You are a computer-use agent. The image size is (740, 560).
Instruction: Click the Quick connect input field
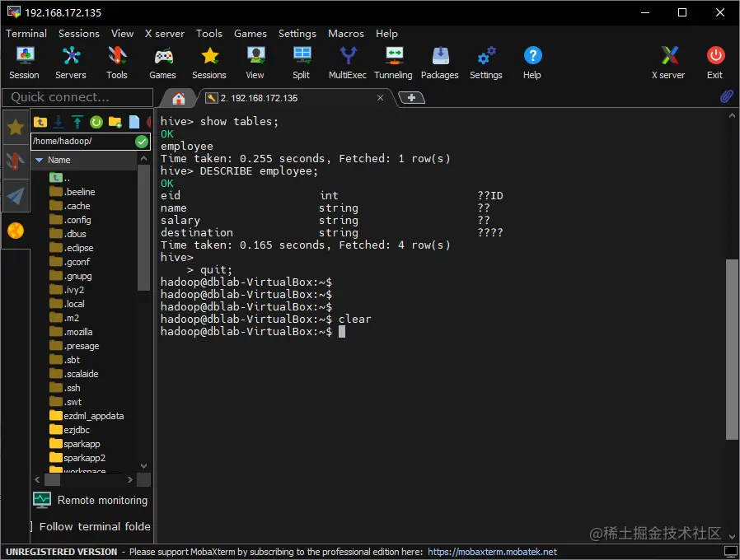77,97
